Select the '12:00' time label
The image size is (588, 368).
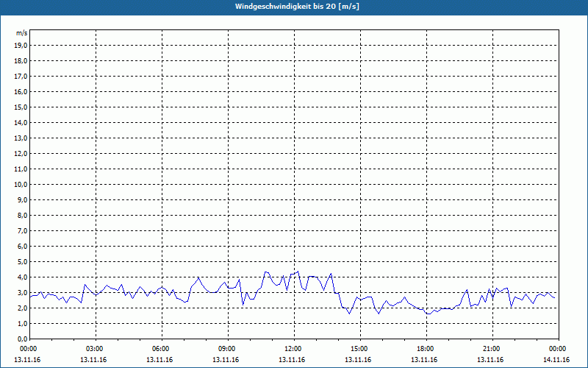[x=294, y=349]
